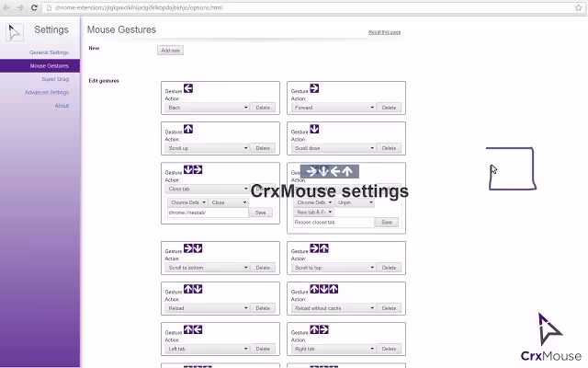Open the About page in the sidebar

coord(62,106)
